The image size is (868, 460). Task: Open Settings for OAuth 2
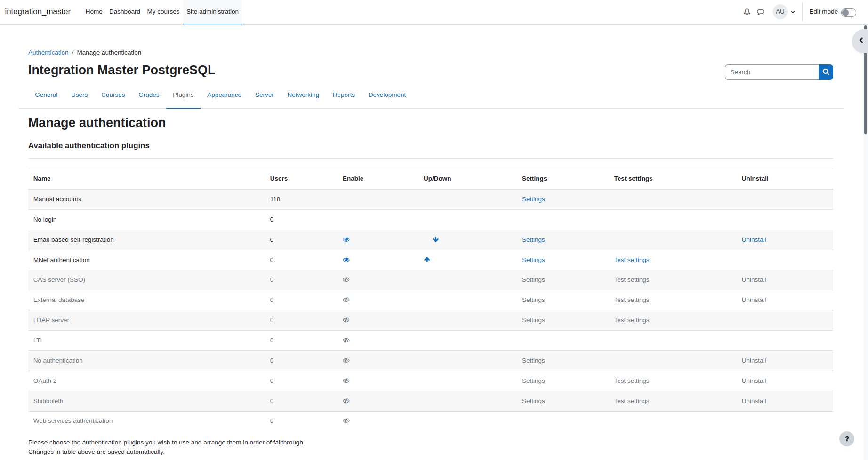533,381
